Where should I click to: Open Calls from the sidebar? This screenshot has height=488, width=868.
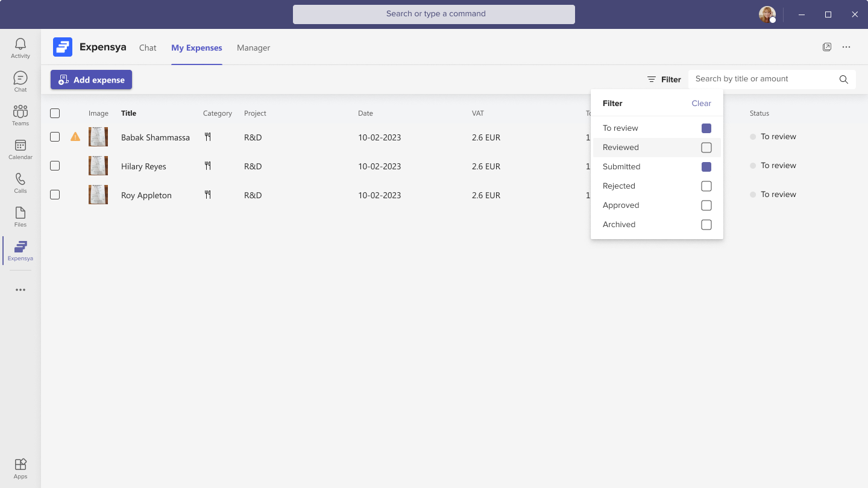point(20,183)
